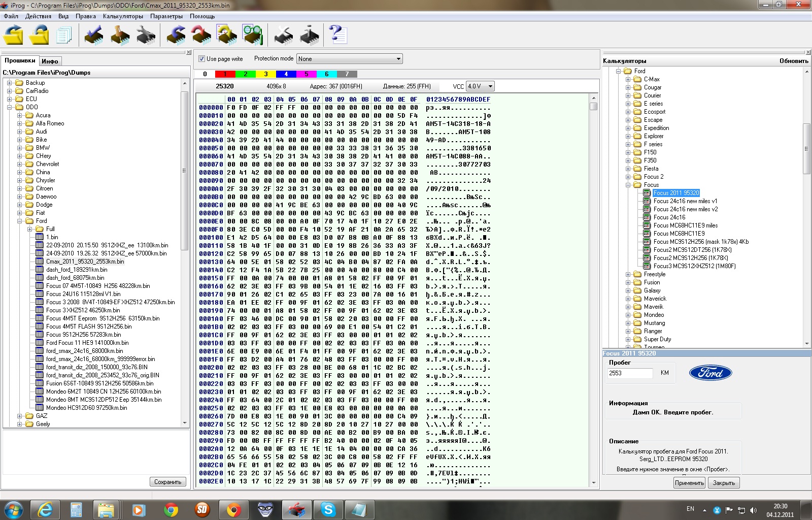Select the blue color swatch 4
This screenshot has height=520, width=812.
point(286,74)
